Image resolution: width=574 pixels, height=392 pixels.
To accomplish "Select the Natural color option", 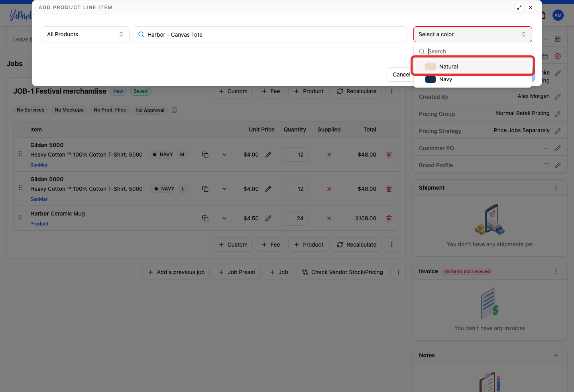I will tap(473, 67).
